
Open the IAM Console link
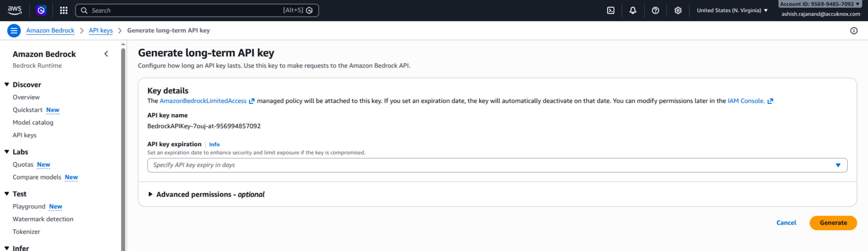(746, 101)
